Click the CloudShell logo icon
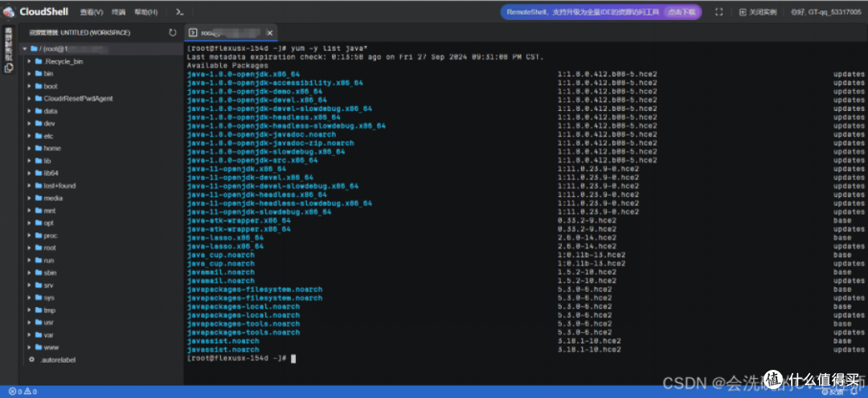Screen dimensions: 868x398 pyautogui.click(x=8, y=11)
